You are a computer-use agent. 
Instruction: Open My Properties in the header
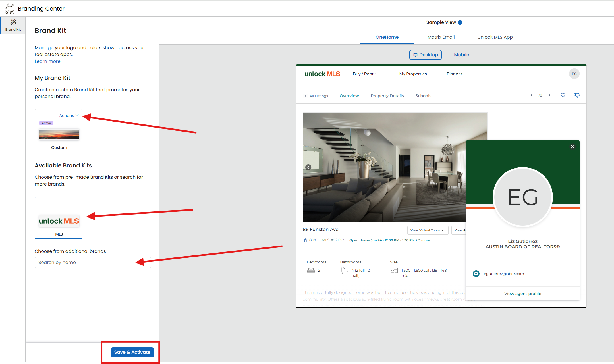(x=413, y=74)
